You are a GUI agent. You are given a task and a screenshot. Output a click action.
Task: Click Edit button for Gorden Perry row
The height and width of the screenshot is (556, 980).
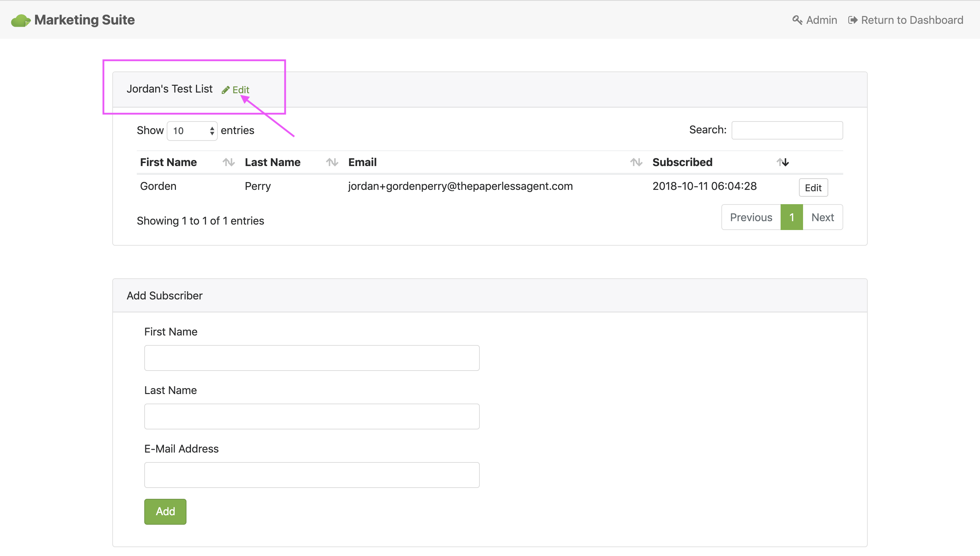coord(813,187)
